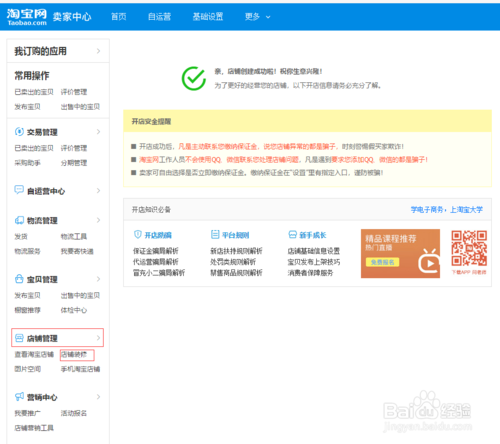Open the 物流服务 link

pos(27,251)
